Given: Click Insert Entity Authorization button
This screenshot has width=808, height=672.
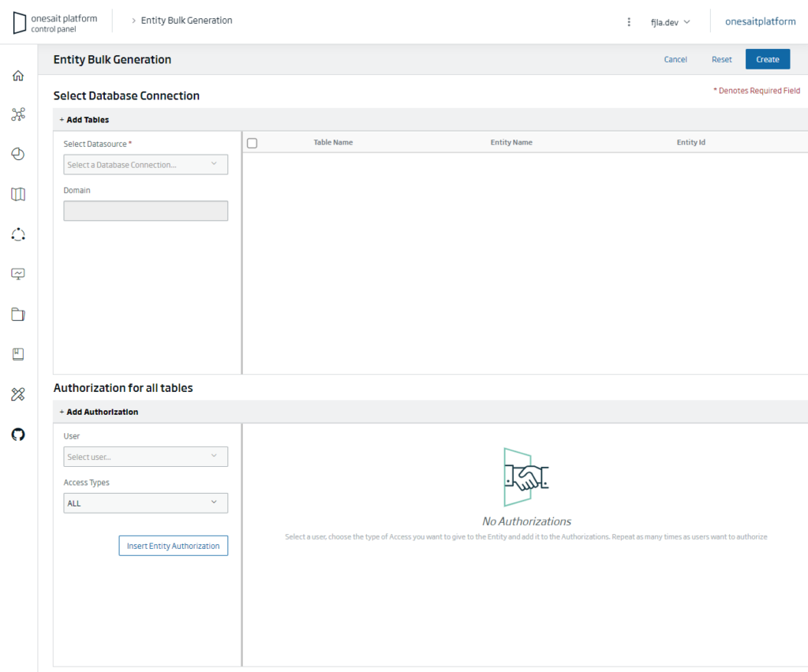Looking at the screenshot, I should point(173,546).
